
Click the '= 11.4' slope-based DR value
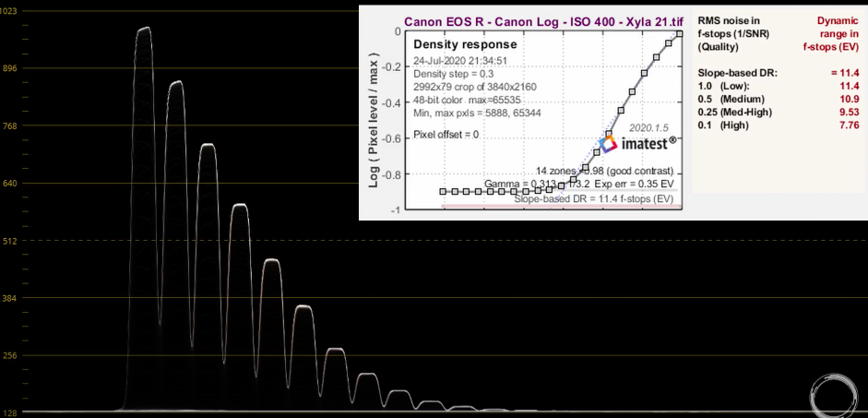click(x=845, y=73)
